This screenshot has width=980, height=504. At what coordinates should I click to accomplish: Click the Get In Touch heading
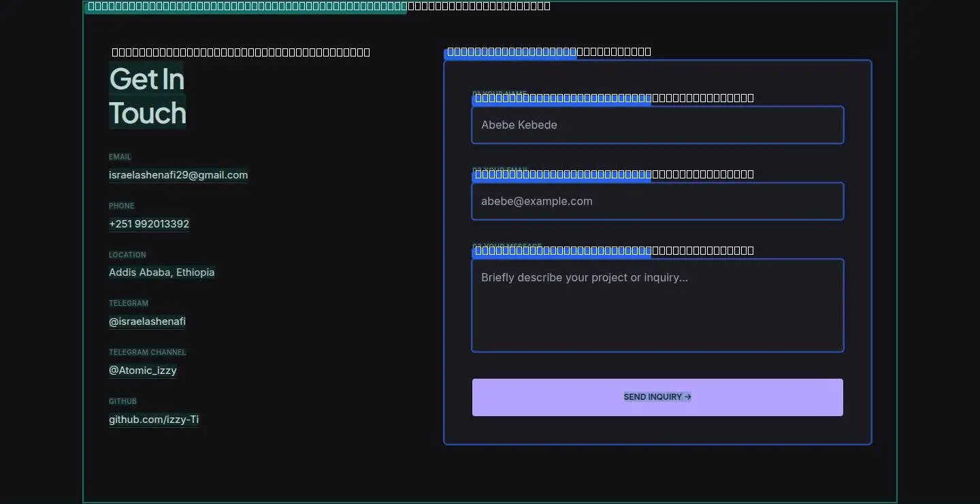(x=148, y=95)
